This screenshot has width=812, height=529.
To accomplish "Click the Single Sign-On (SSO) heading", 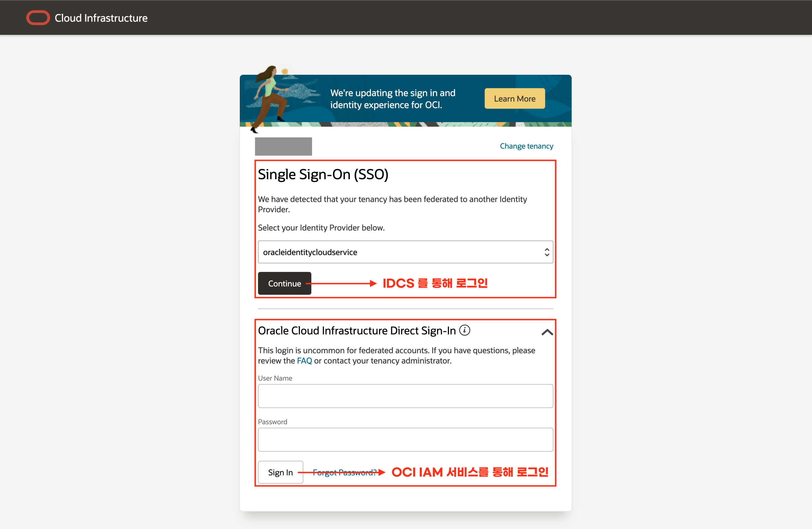I will [x=323, y=175].
